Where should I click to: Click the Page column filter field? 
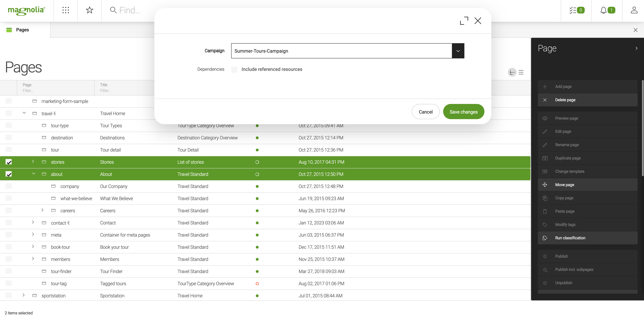pyautogui.click(x=55, y=91)
